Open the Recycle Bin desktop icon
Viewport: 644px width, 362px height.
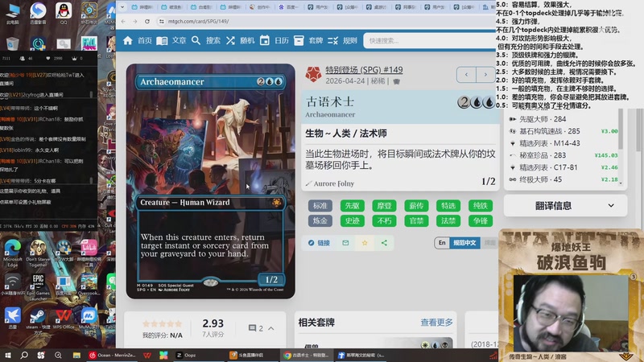tap(13, 43)
